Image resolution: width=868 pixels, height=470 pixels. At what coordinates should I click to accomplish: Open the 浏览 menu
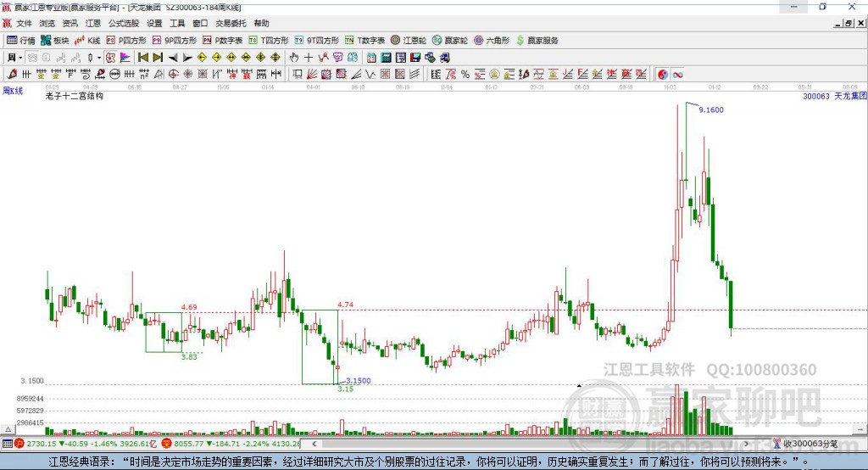pyautogui.click(x=47, y=23)
